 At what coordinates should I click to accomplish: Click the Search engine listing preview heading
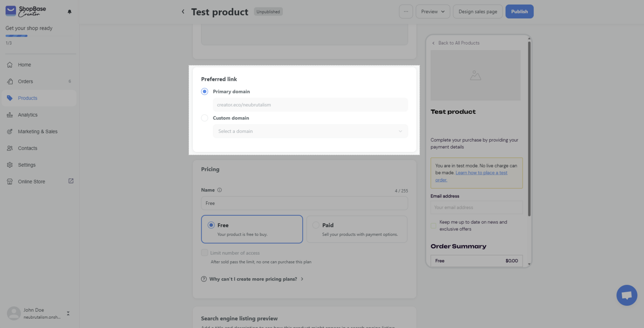pyautogui.click(x=239, y=318)
